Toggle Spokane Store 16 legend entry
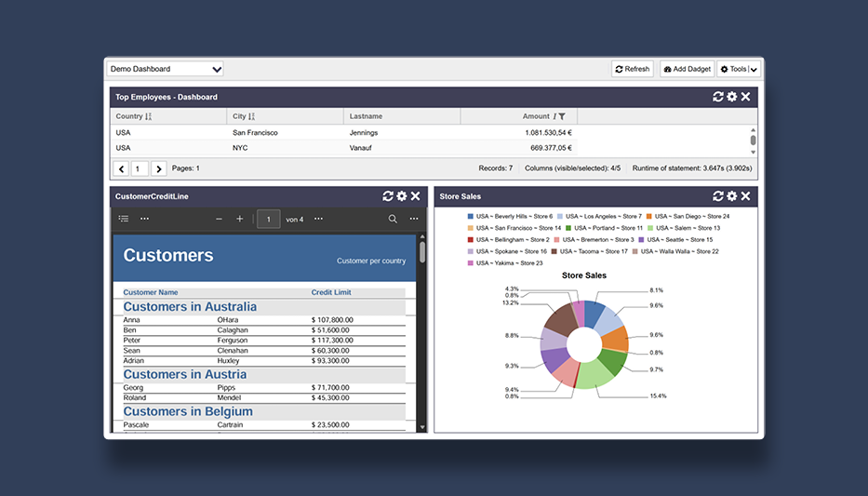Image resolution: width=868 pixels, height=496 pixels. 507,251
